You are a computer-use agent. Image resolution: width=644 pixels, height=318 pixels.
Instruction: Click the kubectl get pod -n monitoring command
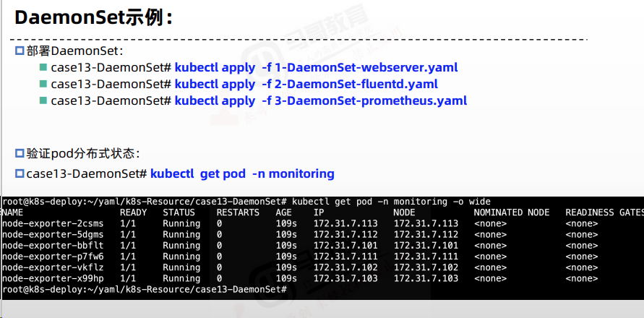click(242, 173)
